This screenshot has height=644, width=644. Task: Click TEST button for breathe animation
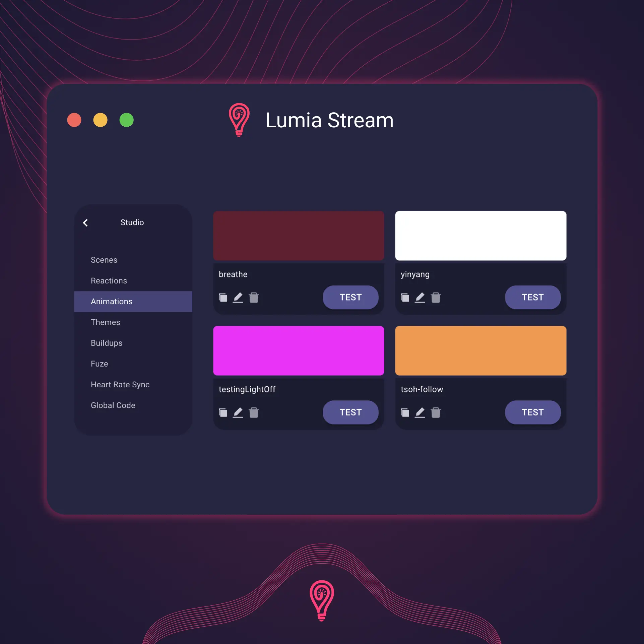[351, 297]
